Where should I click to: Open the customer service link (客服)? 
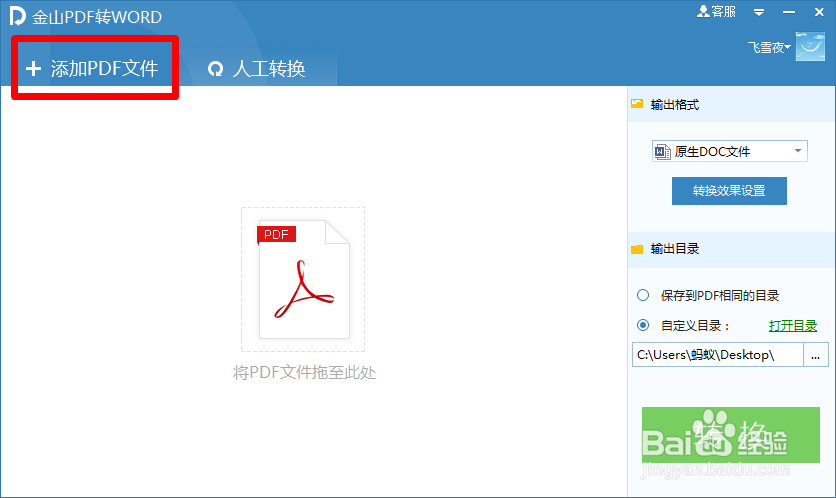(x=716, y=11)
